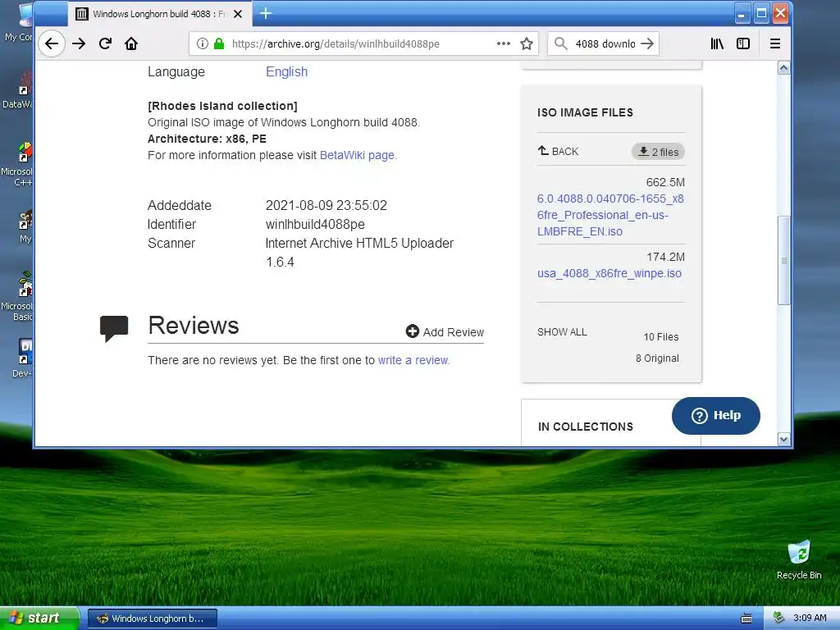Click the vertical scrollbar thumb
The image size is (840, 630).
[783, 260]
